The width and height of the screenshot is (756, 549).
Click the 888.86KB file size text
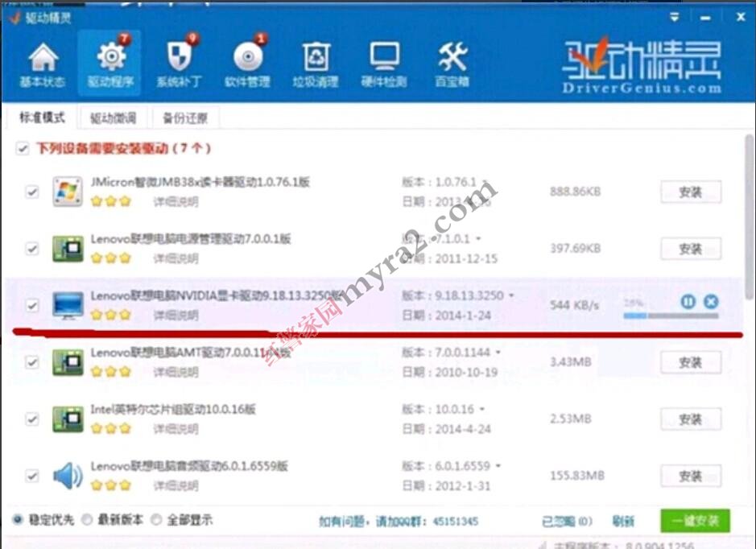tap(575, 192)
